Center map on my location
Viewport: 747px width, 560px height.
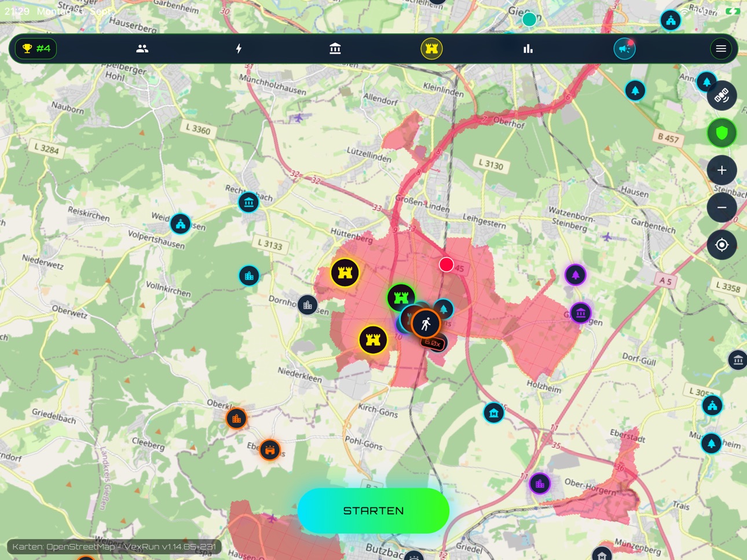(x=722, y=245)
